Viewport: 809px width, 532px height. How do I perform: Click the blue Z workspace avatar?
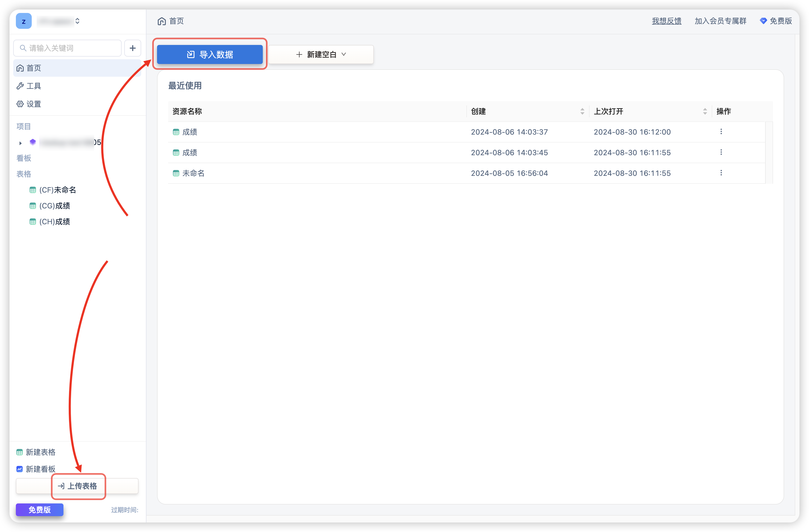pyautogui.click(x=24, y=21)
